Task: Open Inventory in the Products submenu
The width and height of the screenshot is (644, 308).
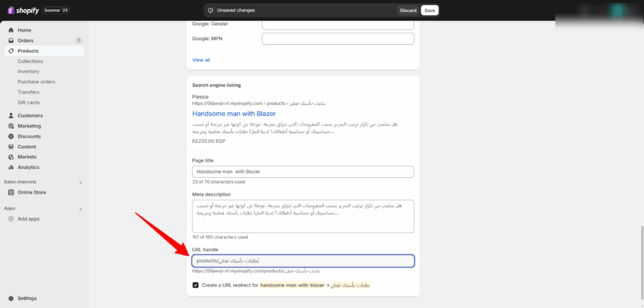Action: [28, 72]
